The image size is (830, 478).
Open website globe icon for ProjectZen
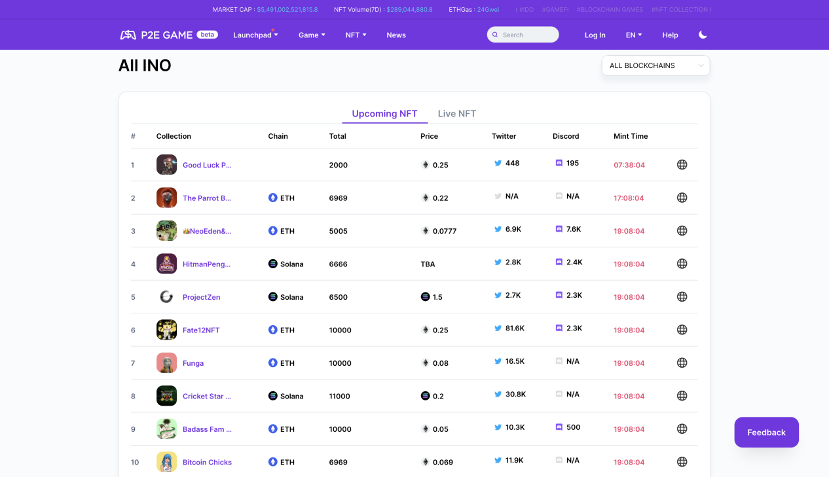coord(682,296)
